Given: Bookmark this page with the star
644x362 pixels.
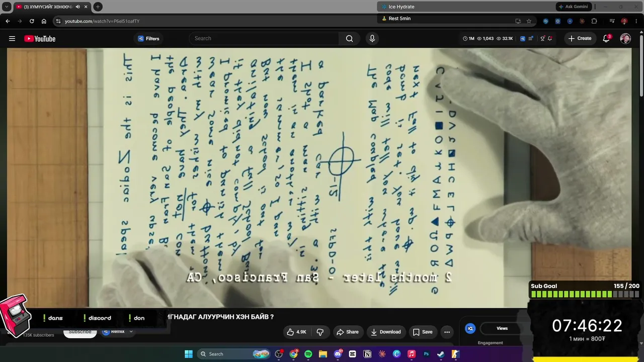Looking at the screenshot, I should (x=529, y=21).
